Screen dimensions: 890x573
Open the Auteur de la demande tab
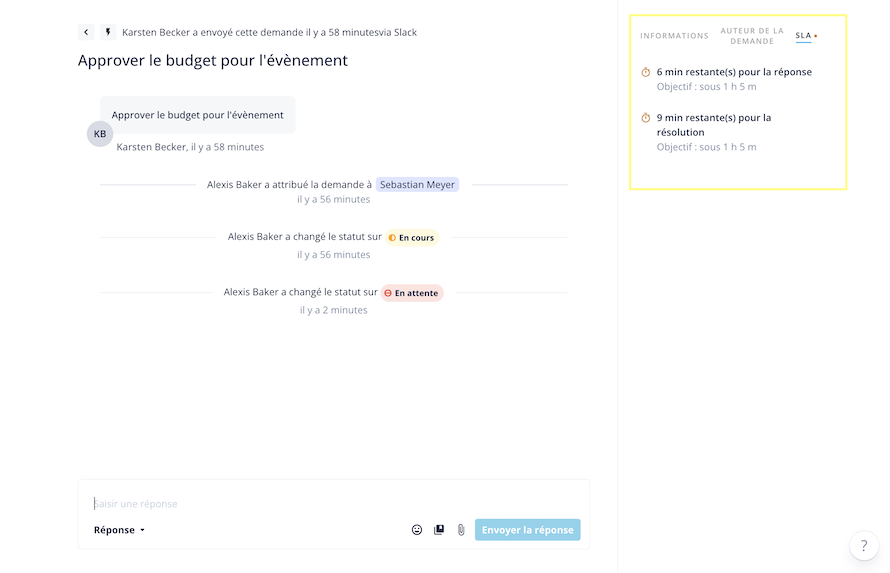coord(752,36)
